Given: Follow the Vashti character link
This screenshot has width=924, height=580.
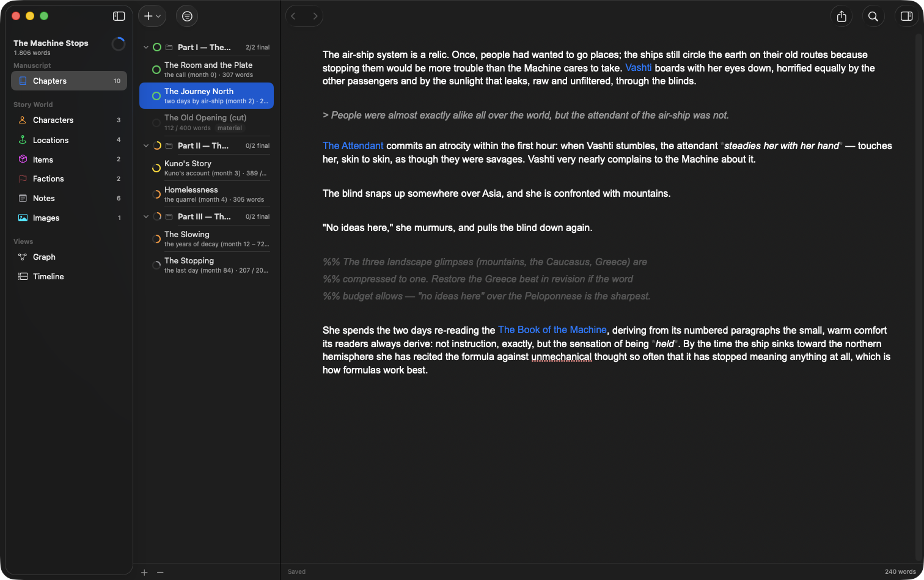Looking at the screenshot, I should point(638,68).
